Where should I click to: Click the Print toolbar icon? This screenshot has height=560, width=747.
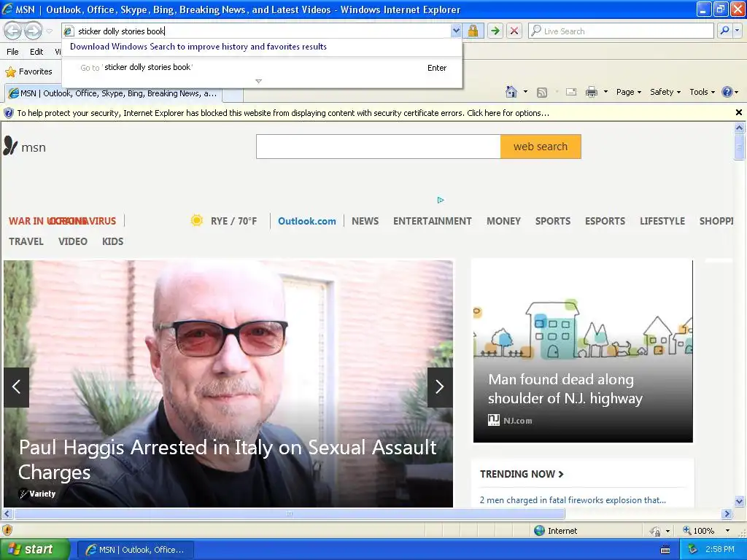click(x=591, y=92)
